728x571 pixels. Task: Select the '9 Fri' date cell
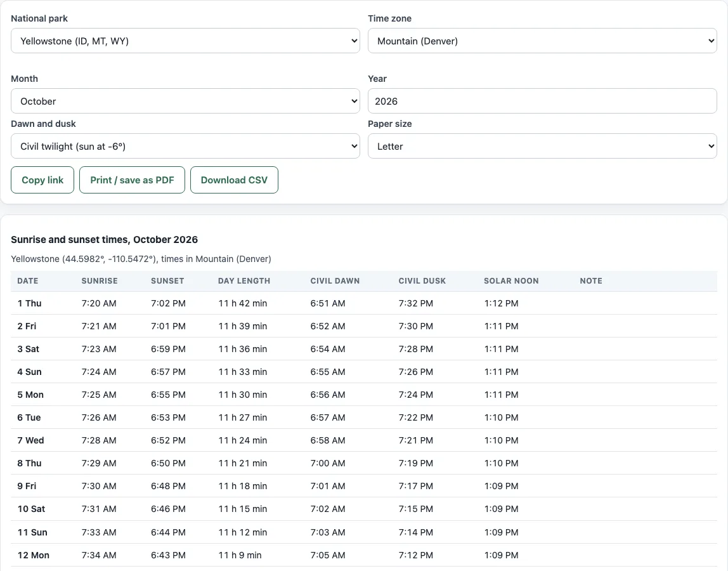[x=27, y=485]
